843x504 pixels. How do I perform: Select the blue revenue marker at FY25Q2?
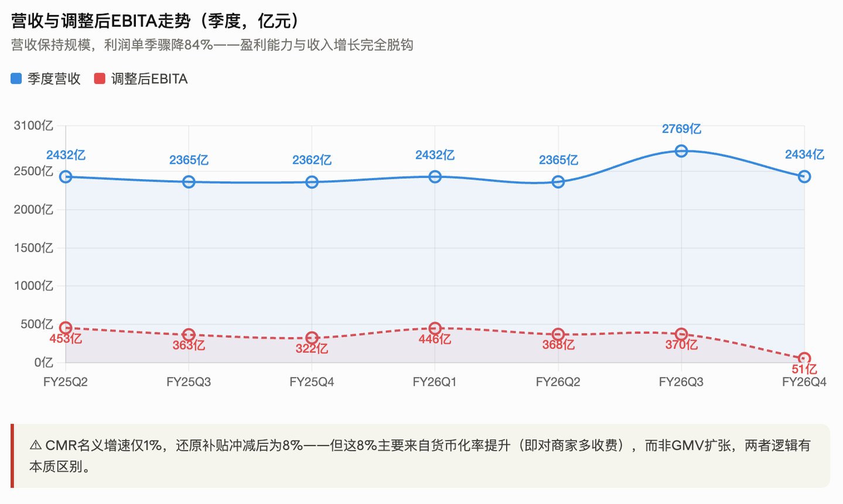66,177
